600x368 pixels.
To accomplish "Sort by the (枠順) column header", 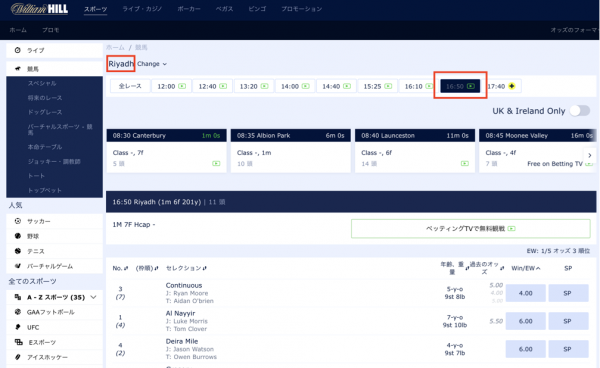I will [147, 268].
